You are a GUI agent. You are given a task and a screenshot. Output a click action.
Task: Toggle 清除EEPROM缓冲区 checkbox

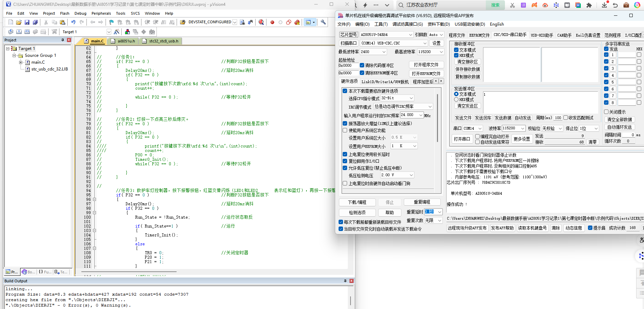point(362,73)
